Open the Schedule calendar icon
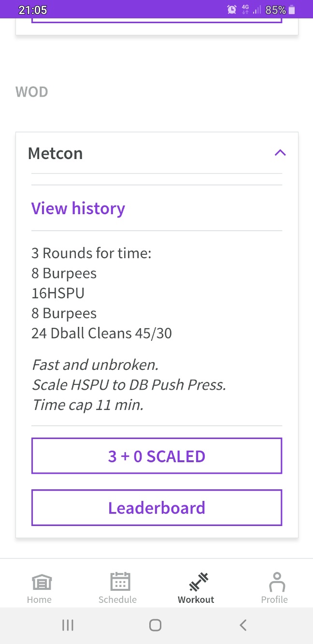Viewport: 313px width, 644px height. (x=117, y=582)
